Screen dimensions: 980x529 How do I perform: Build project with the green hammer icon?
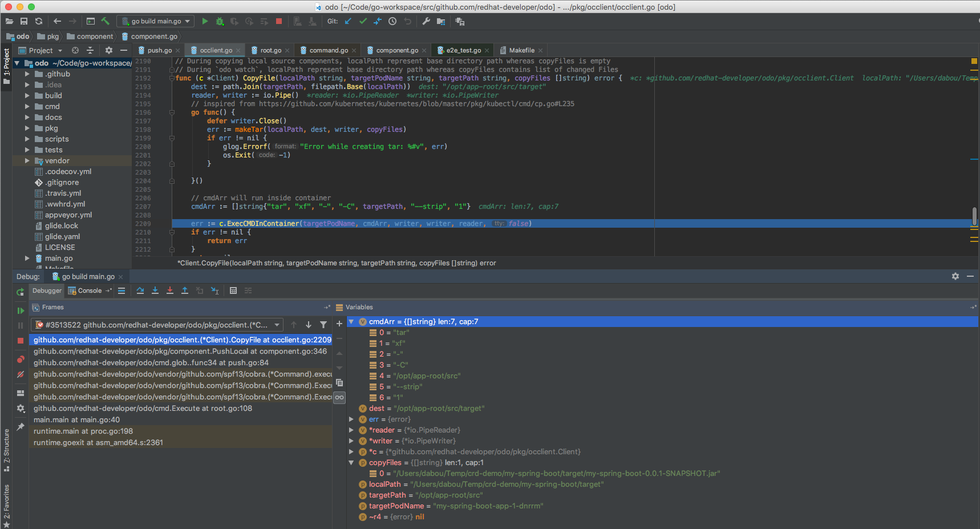(106, 21)
